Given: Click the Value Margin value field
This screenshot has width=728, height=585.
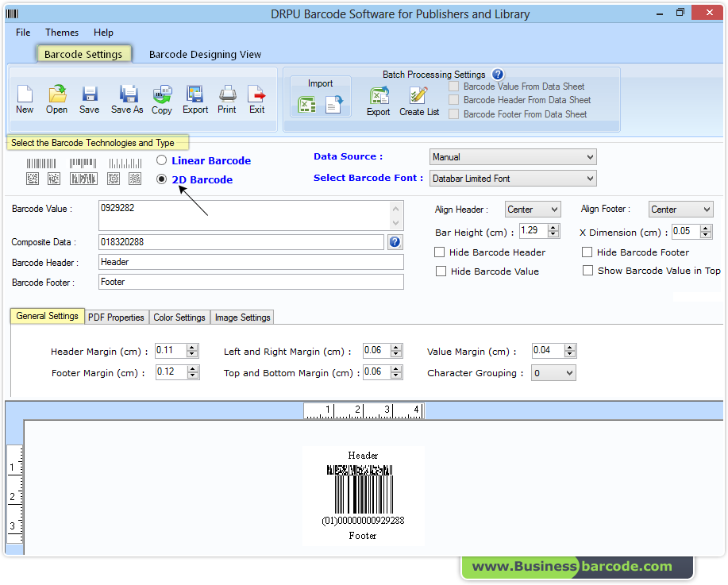Looking at the screenshot, I should 549,351.
